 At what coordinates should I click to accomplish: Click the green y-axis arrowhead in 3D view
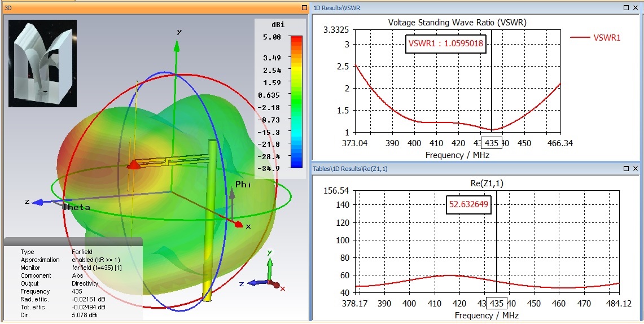pyautogui.click(x=177, y=46)
